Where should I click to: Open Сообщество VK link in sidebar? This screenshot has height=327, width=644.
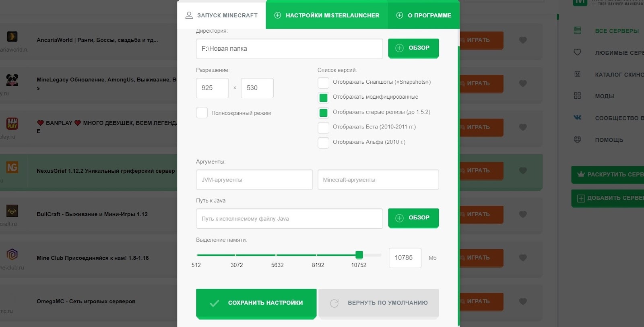click(x=619, y=118)
